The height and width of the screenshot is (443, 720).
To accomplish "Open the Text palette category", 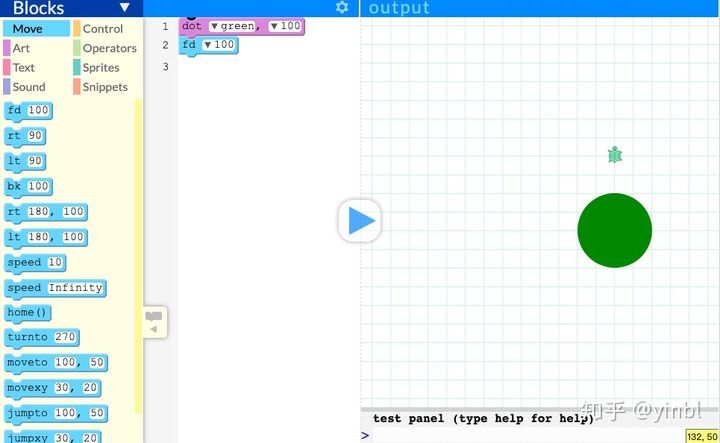I will 36,67.
